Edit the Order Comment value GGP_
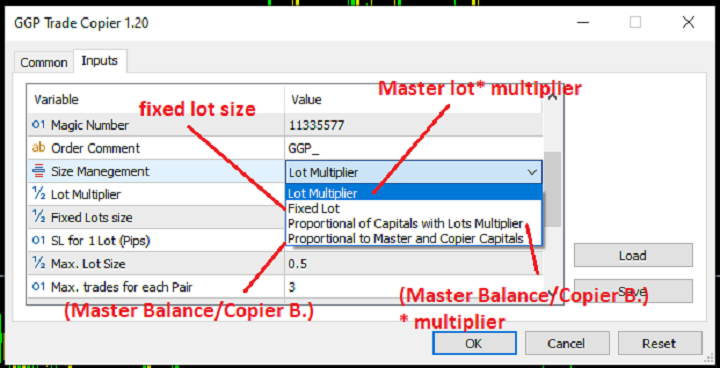720x368 pixels. coord(413,148)
